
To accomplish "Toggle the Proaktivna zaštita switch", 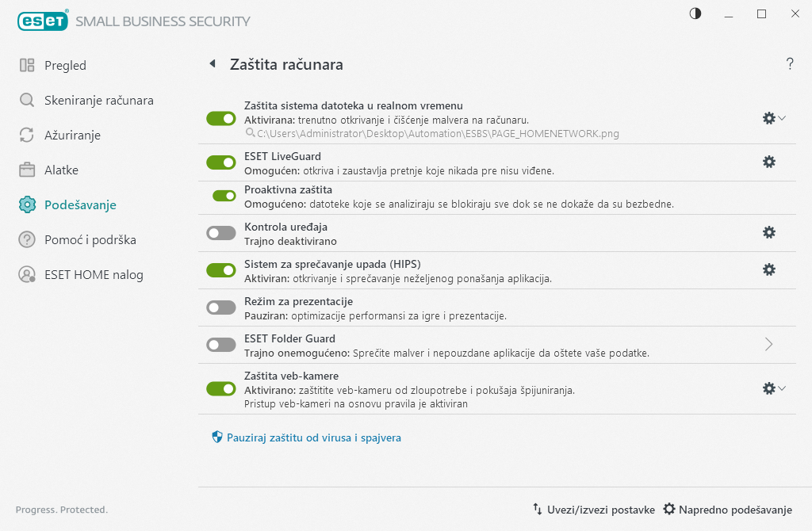I will [x=224, y=196].
